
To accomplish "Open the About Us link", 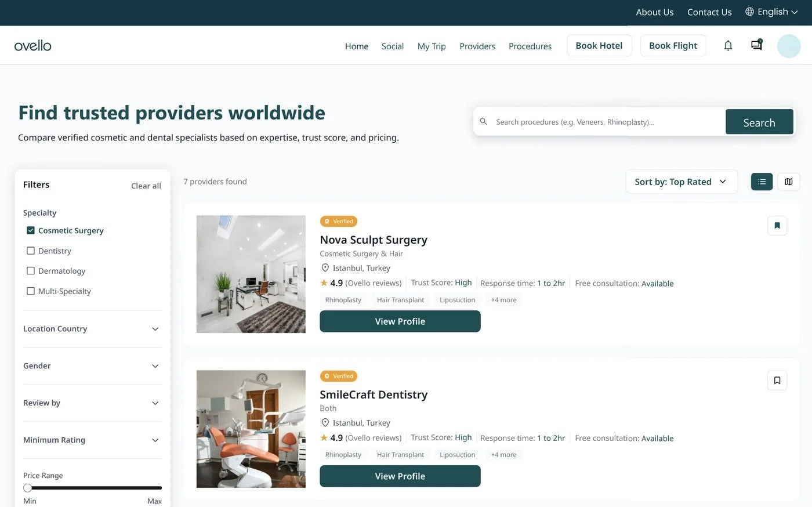I will tap(655, 12).
